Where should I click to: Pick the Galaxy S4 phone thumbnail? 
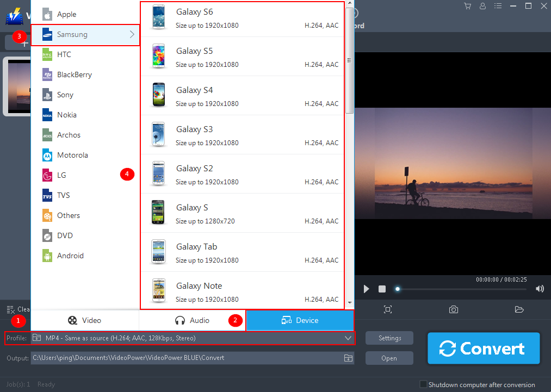(158, 95)
